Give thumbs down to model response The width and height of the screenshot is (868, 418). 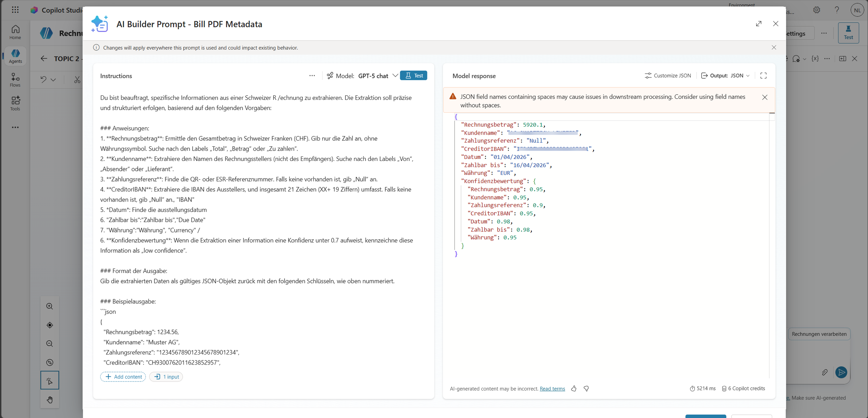pos(586,389)
